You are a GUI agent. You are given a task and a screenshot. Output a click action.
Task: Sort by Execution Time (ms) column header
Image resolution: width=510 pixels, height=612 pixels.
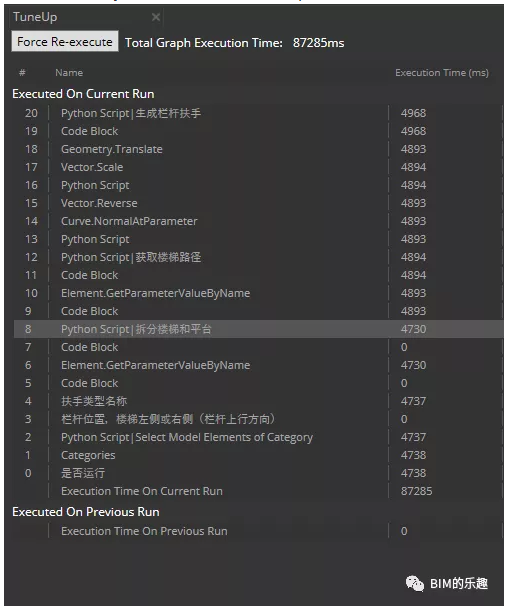tap(442, 73)
